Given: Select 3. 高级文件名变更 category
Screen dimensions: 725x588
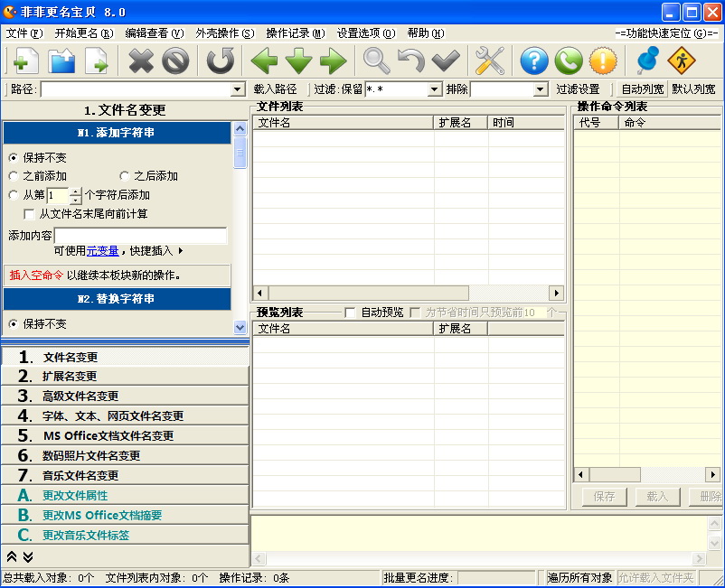Looking at the screenshot, I should coord(125,396).
